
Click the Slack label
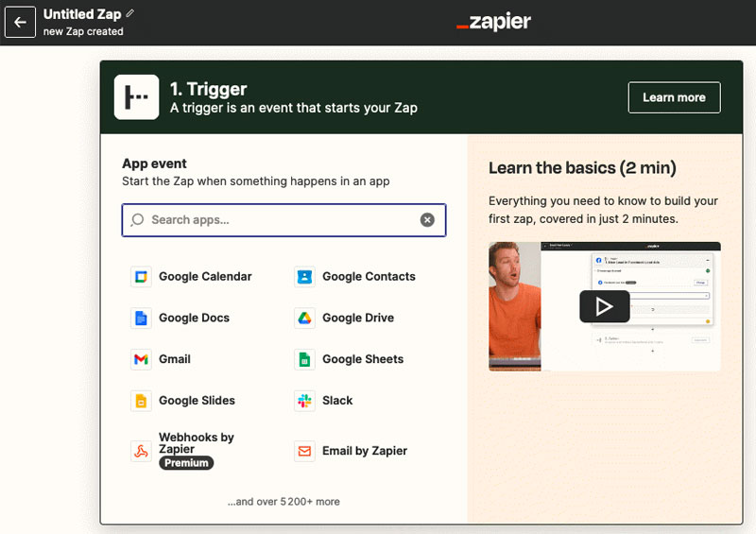coord(337,401)
